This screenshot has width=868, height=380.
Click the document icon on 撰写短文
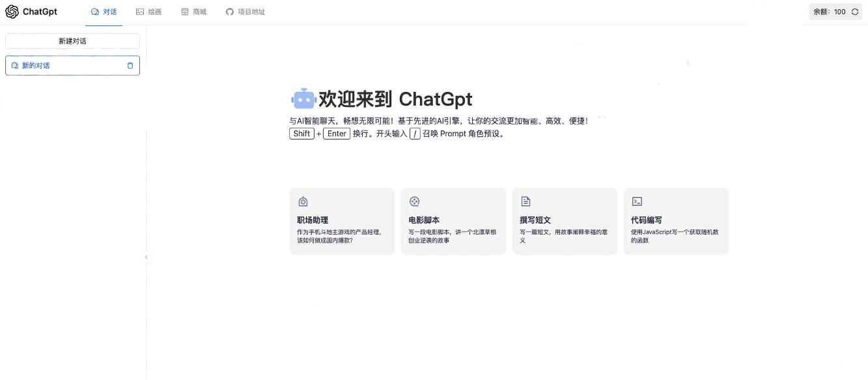click(525, 202)
